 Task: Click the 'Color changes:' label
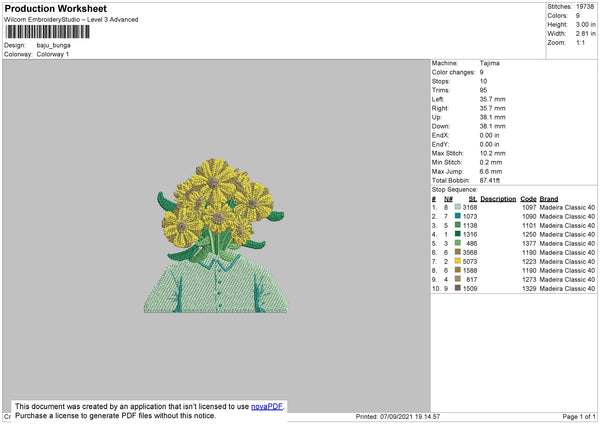(x=453, y=72)
